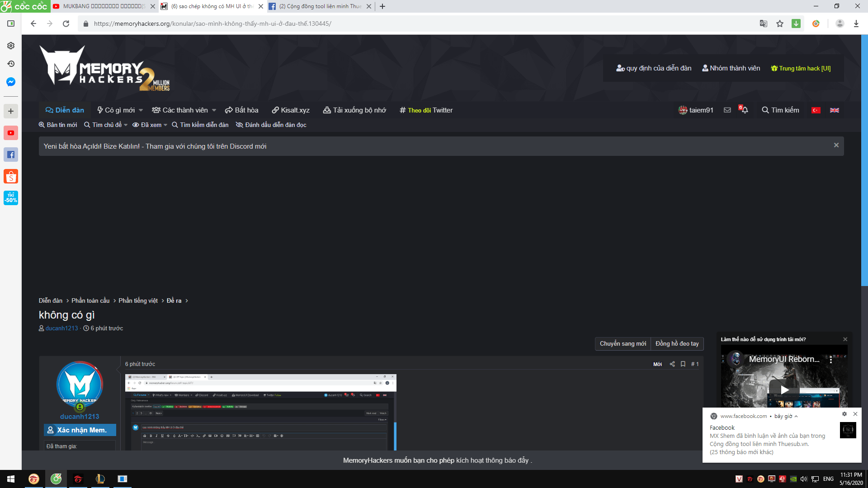Open Tiki -50% shortcut in sidebar
The height and width of the screenshot is (488, 868).
11,198
